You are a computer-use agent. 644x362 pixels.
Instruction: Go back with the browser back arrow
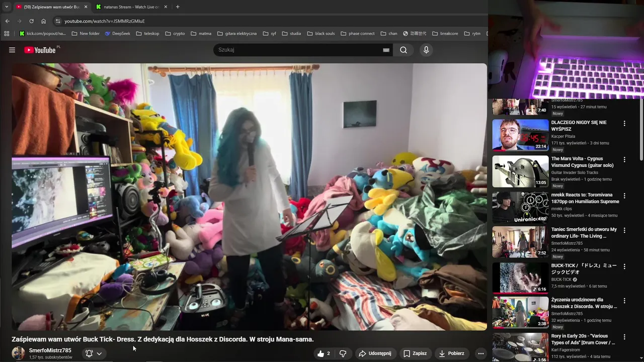pos(7,21)
